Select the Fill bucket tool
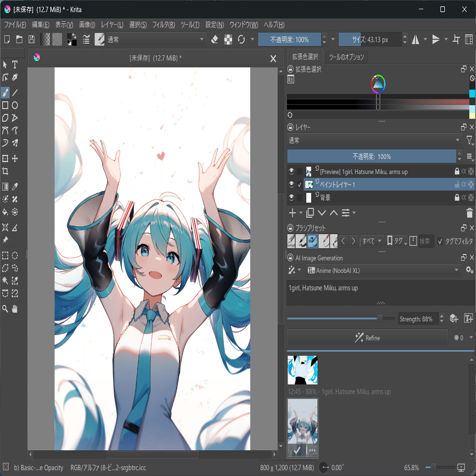Screen dimensions: 476x476 pos(5,212)
